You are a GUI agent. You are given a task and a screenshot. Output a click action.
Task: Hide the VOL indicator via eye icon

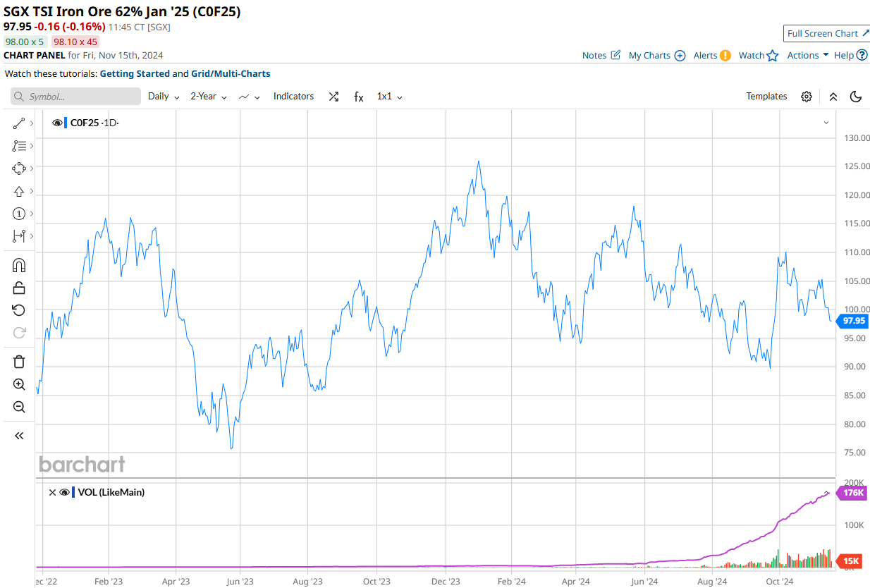tap(64, 492)
